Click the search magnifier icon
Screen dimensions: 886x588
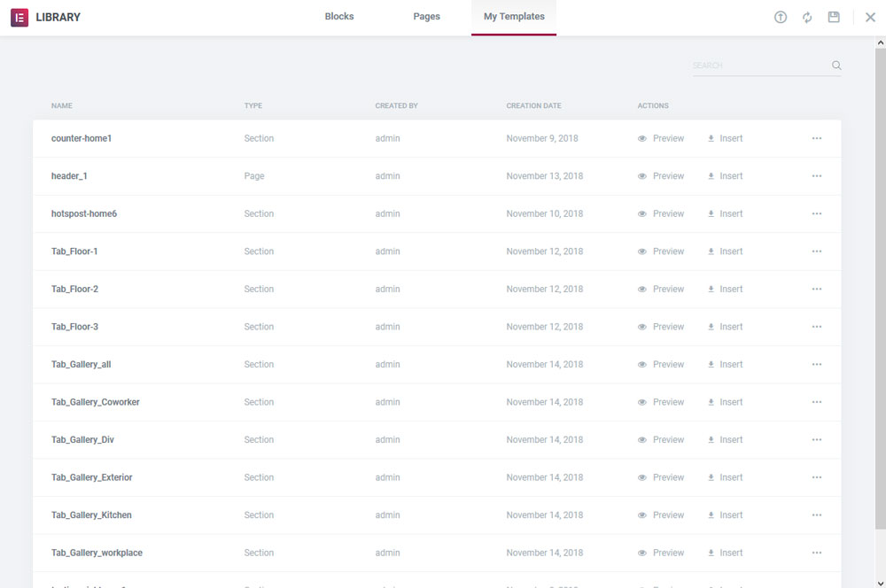pos(836,66)
